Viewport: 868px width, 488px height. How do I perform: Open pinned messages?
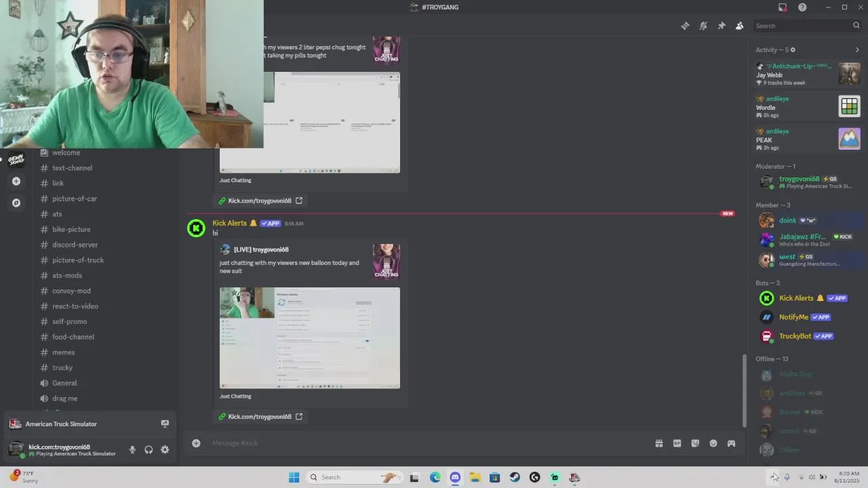point(722,26)
